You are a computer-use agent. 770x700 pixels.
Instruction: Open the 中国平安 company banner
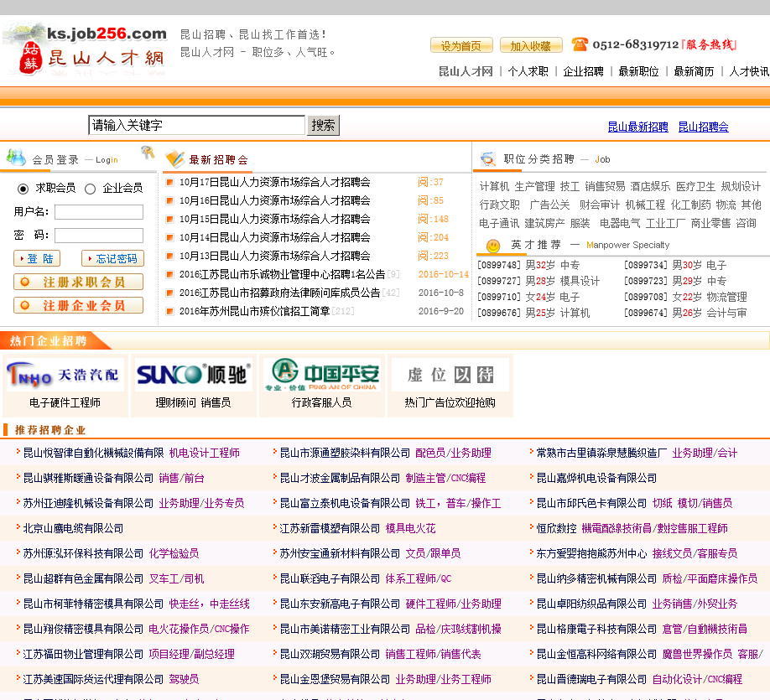(x=321, y=375)
